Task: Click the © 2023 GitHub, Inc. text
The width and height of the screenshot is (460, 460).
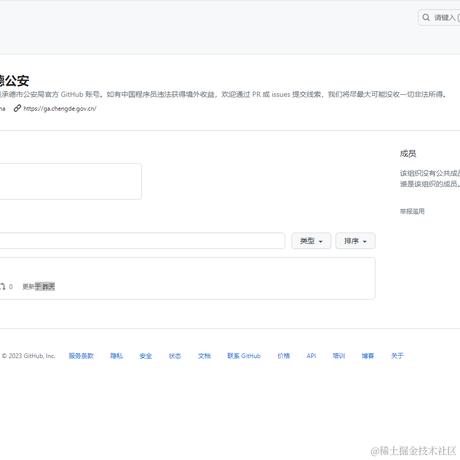Action: coord(28,356)
